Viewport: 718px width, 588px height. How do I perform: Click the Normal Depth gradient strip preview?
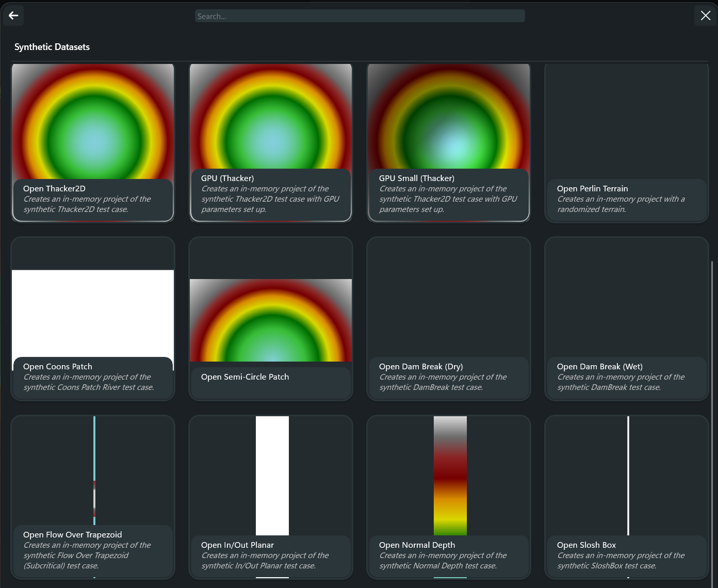pyautogui.click(x=450, y=475)
